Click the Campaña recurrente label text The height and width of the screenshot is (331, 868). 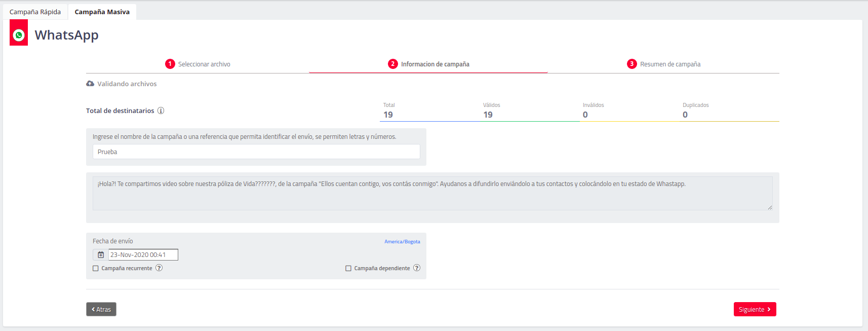tap(127, 268)
